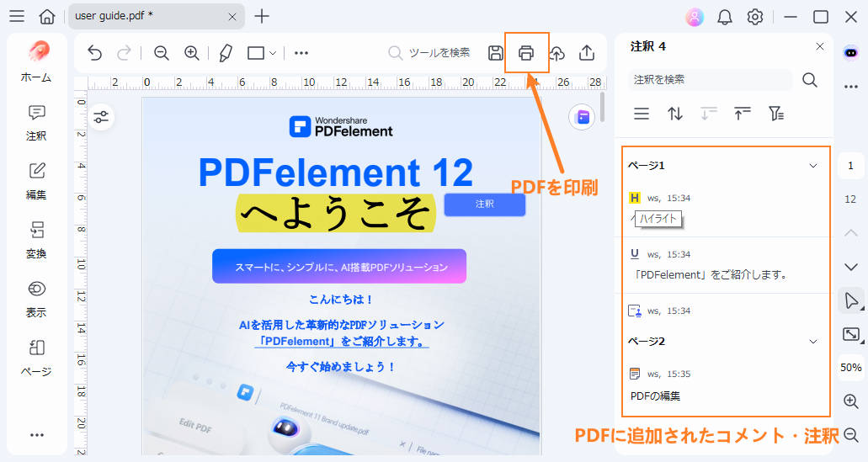This screenshot has height=462, width=868.
Task: Open a new tab with plus button
Action: point(261,16)
